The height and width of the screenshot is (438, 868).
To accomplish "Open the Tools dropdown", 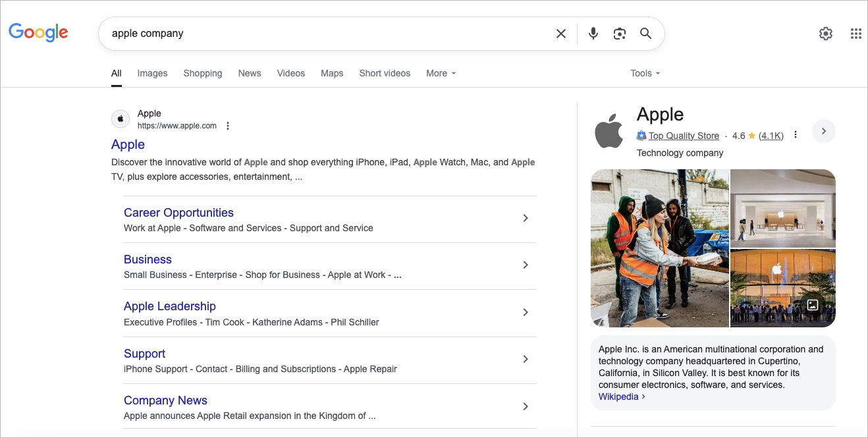I will coord(644,73).
